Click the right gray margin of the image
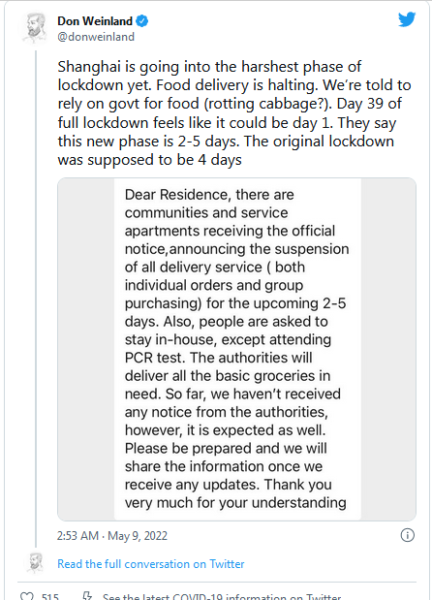This screenshot has height=600, width=432. click(388, 349)
